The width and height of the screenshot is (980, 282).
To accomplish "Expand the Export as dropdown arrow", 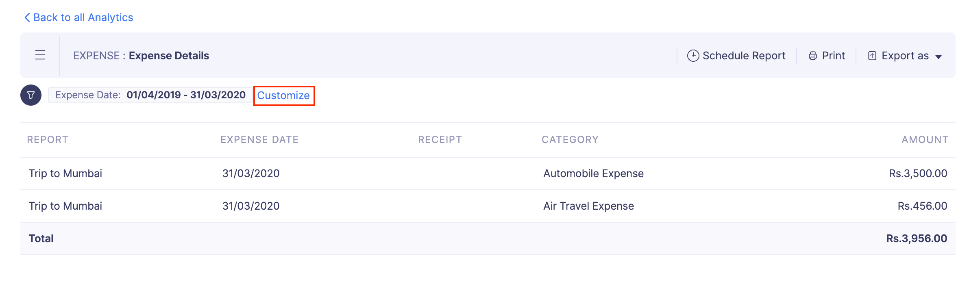I will (x=939, y=57).
